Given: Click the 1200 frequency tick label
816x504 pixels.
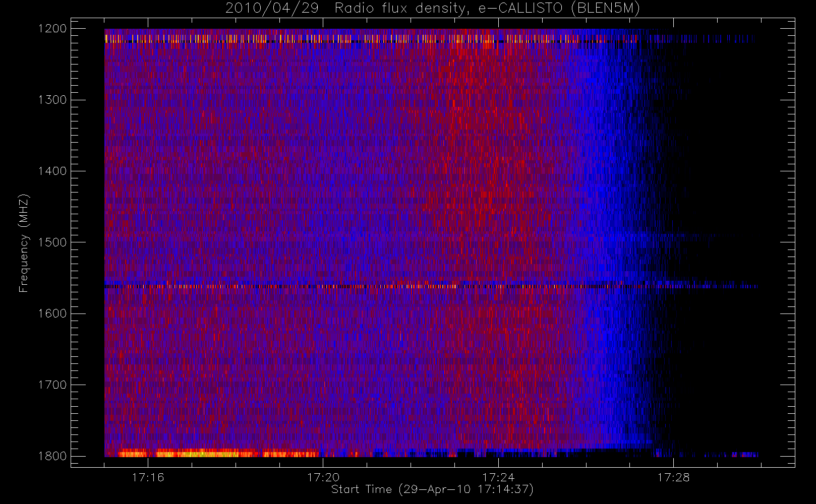Looking at the screenshot, I should coord(52,29).
